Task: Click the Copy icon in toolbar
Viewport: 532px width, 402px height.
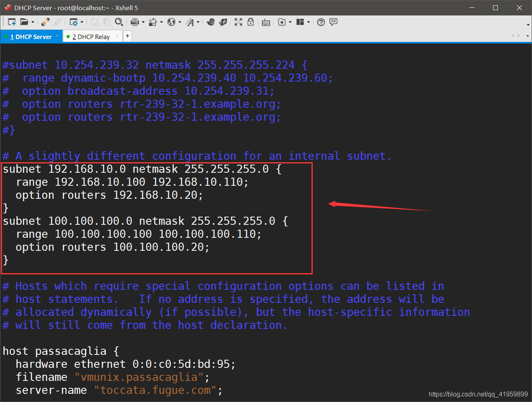Action: pyautogui.click(x=94, y=22)
